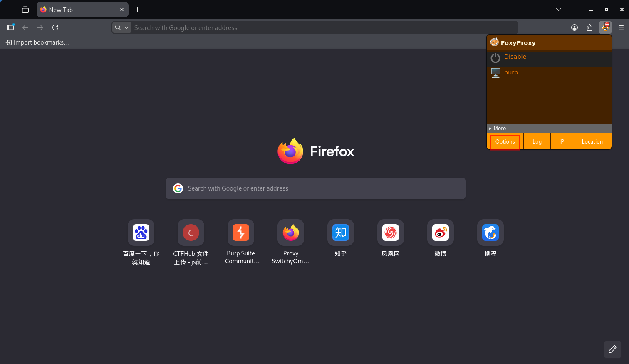Click the computer monitor icon beside burp
This screenshot has height=364, width=629.
coord(495,73)
